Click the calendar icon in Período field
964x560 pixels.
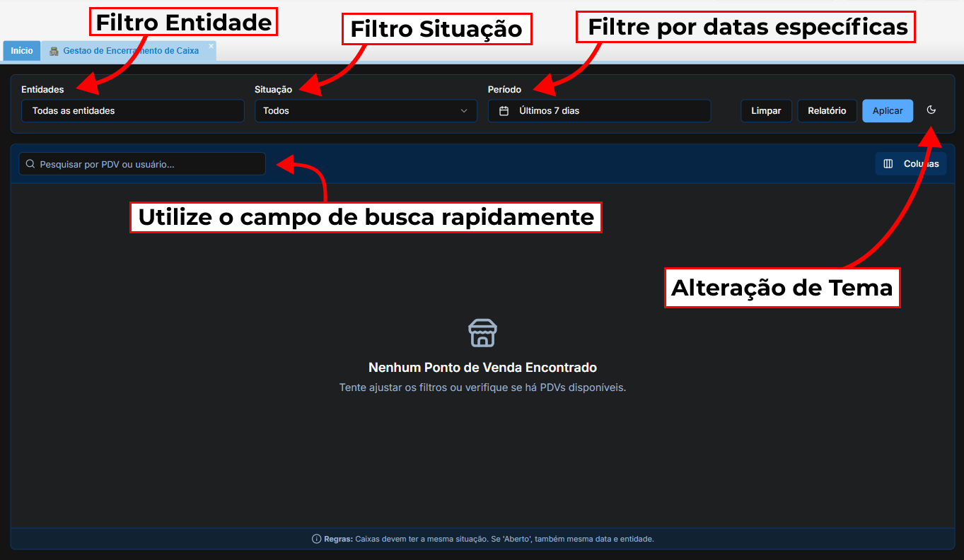coord(504,111)
